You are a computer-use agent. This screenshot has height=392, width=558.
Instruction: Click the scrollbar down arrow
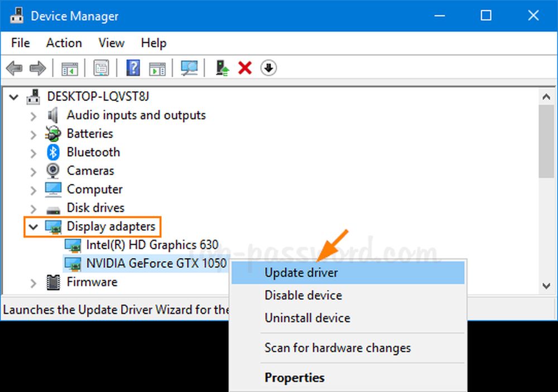click(546, 285)
